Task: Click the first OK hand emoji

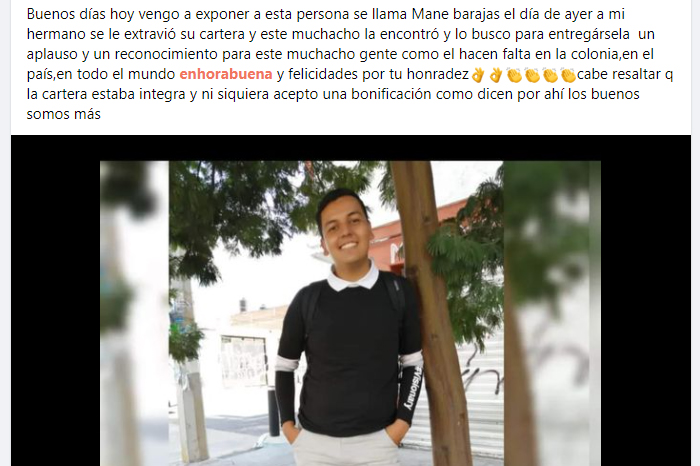Action: [x=478, y=75]
